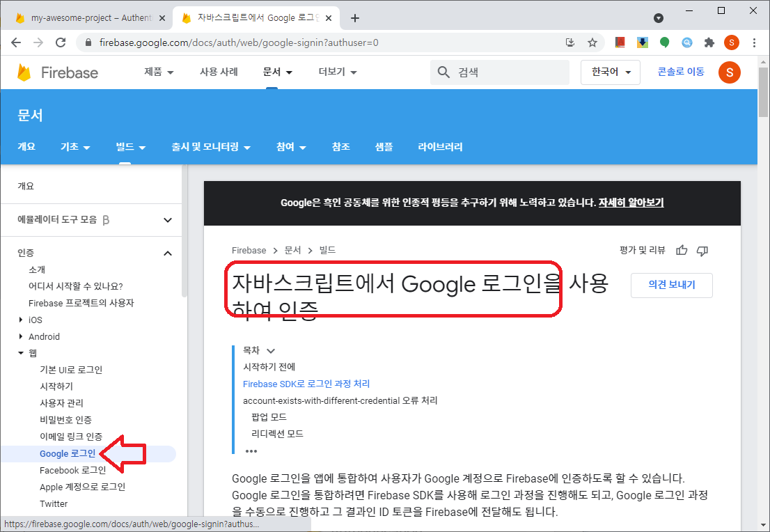Reload the page with the refresh icon
The height and width of the screenshot is (532, 770).
point(61,42)
